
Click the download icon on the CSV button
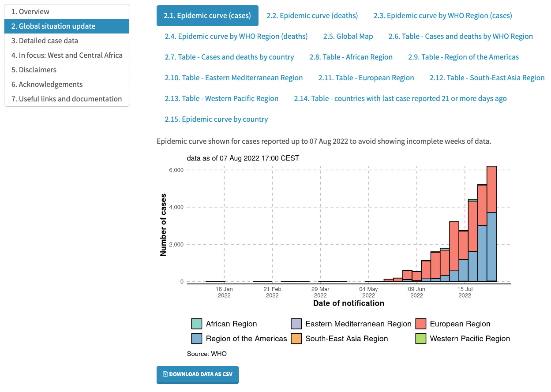point(165,375)
